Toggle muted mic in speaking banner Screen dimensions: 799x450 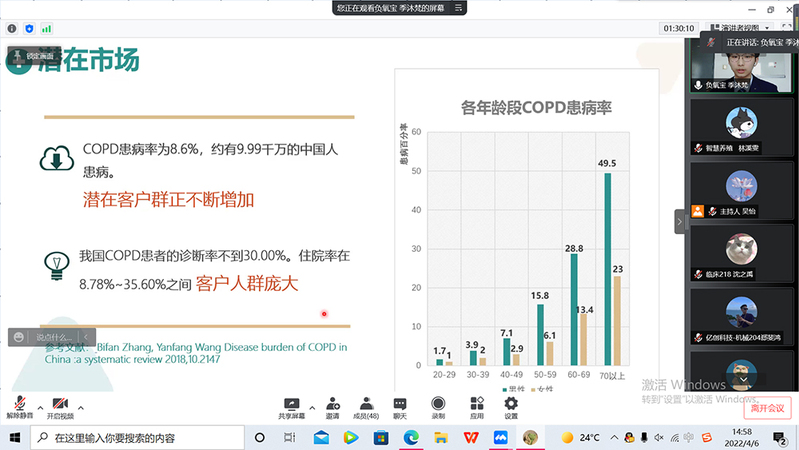point(711,42)
